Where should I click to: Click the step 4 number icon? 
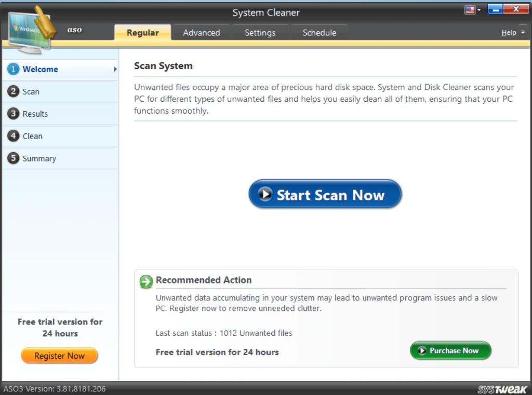(x=13, y=136)
